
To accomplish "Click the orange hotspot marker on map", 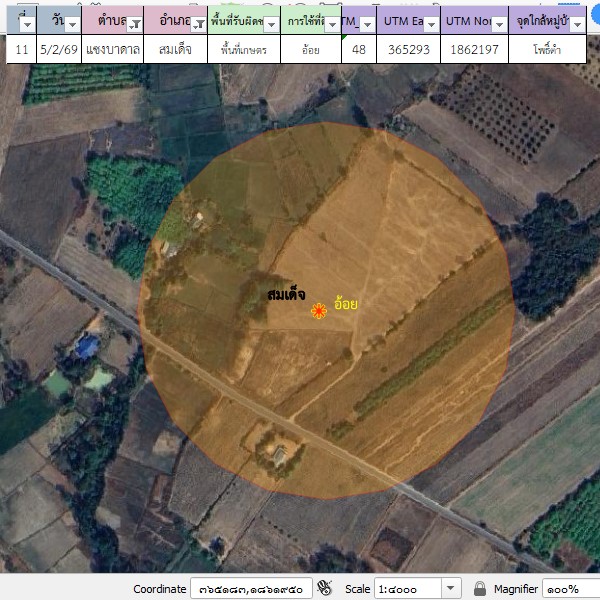I will (318, 312).
